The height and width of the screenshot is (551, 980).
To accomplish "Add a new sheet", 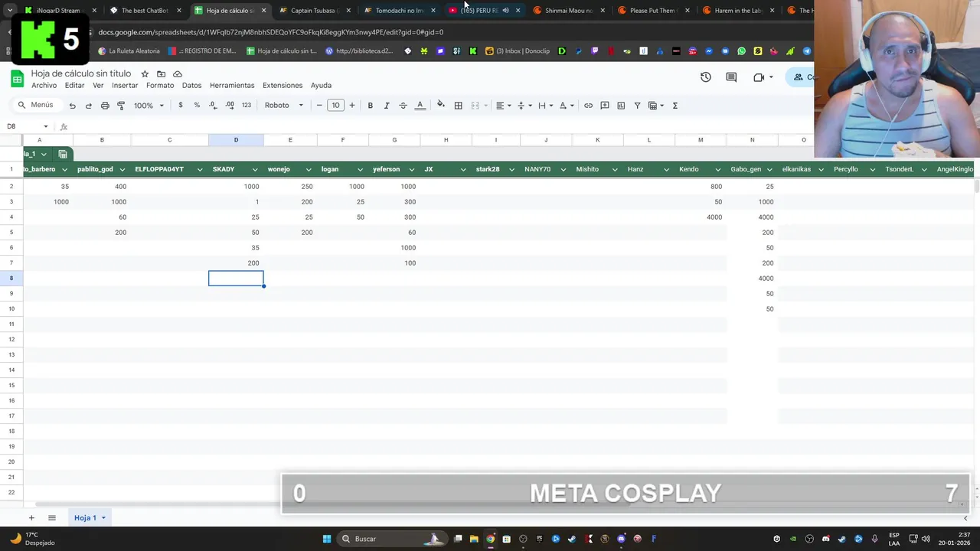I will (31, 518).
